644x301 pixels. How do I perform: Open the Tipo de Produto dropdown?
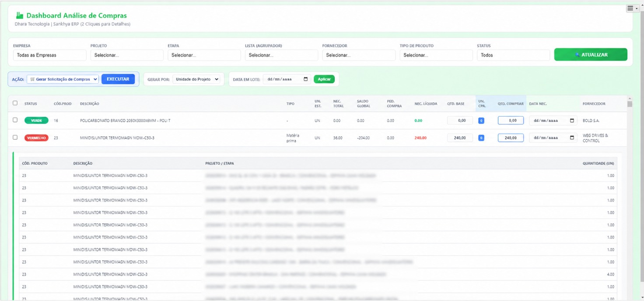436,55
